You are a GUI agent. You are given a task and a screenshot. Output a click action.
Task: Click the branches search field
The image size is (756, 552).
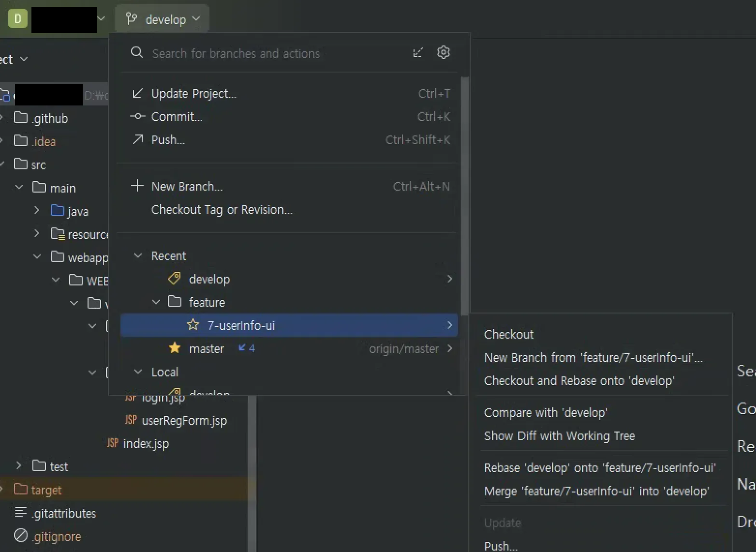click(271, 53)
